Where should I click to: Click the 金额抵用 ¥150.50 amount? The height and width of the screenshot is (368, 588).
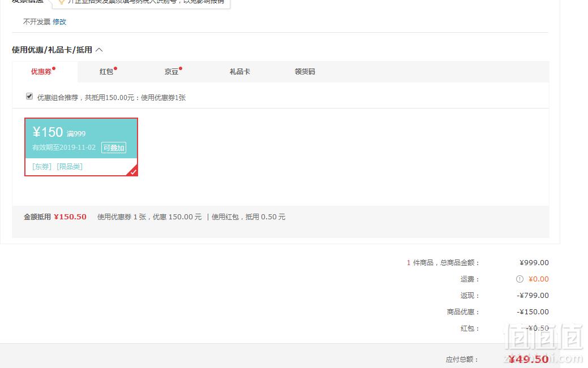(x=70, y=217)
